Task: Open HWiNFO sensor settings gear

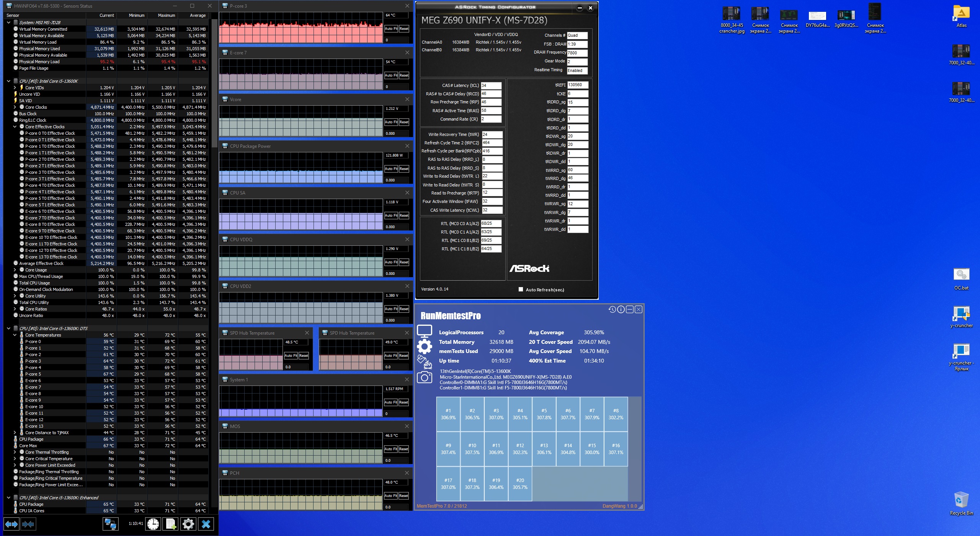Action: 188,524
